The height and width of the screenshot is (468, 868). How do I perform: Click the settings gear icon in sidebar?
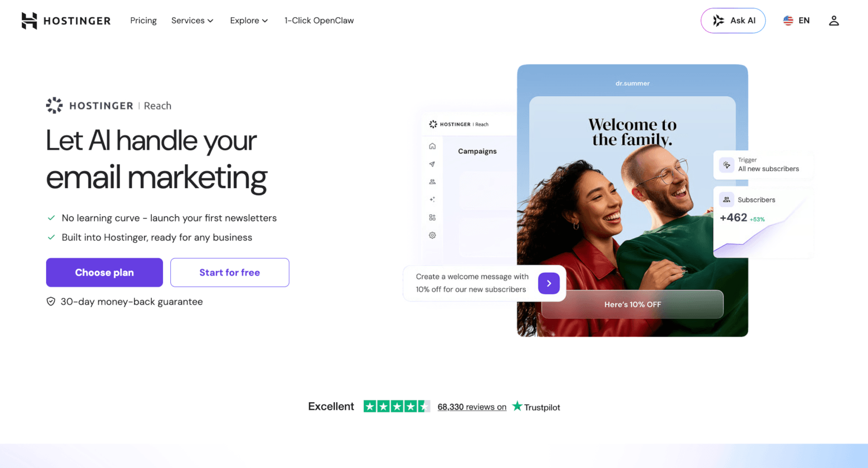[432, 235]
